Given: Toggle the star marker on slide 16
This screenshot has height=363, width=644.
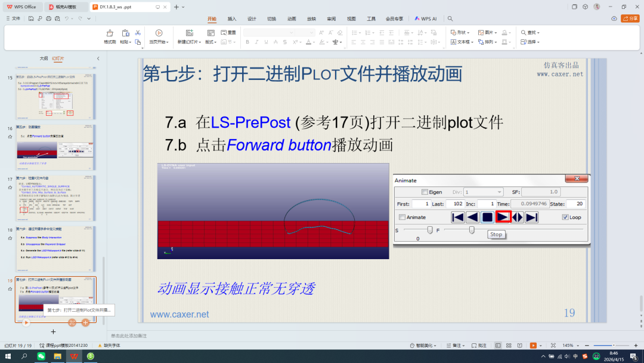Looking at the screenshot, I should click(x=10, y=137).
